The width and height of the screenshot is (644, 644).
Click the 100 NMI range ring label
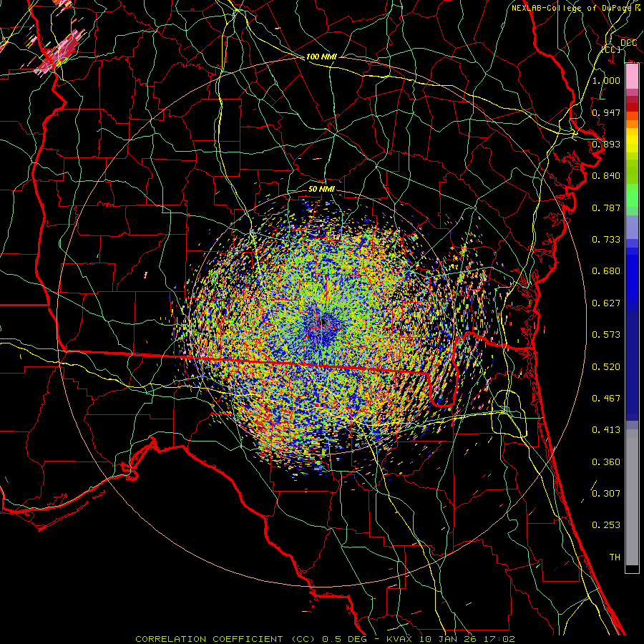pos(321,57)
